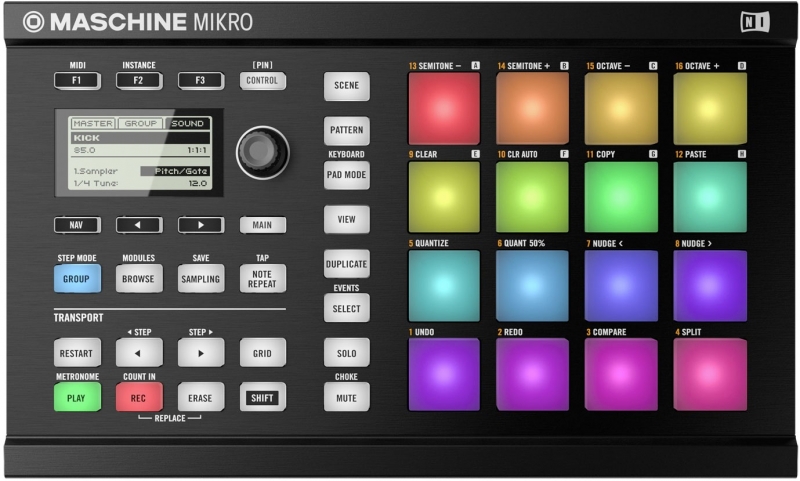Open the SAMPLING button
The height and width of the screenshot is (481, 800).
point(201,279)
